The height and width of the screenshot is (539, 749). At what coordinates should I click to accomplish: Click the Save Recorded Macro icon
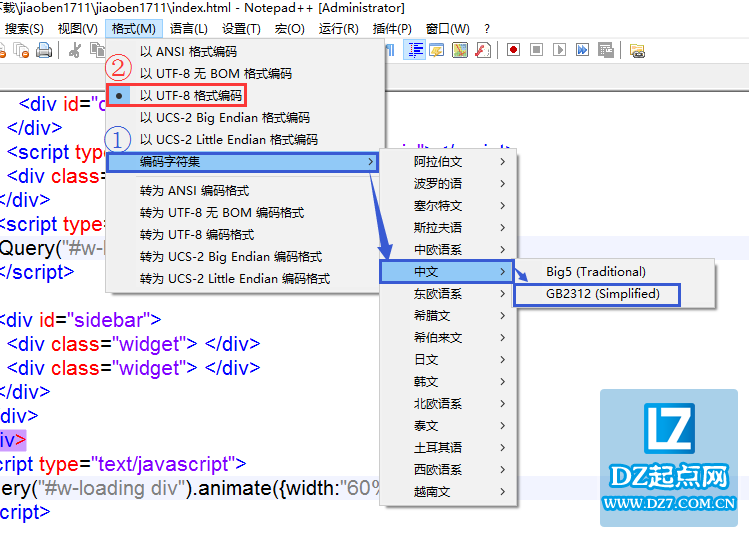coord(606,50)
